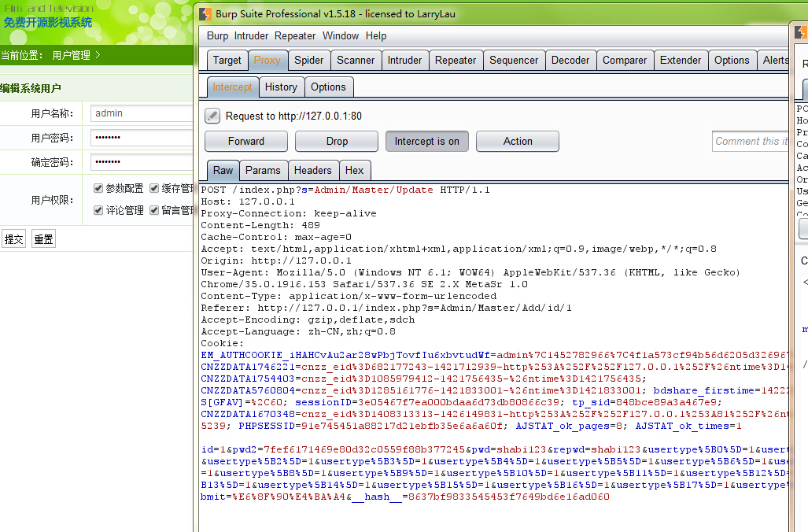Click the 免费开源影视系统 site logo
The image size is (808, 532).
48,22
